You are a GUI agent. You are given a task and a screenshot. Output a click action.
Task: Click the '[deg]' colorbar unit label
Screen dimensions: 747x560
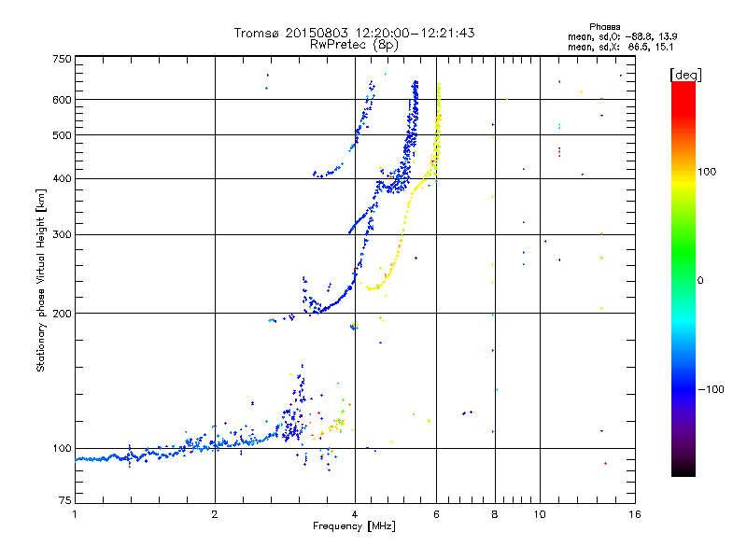[685, 75]
